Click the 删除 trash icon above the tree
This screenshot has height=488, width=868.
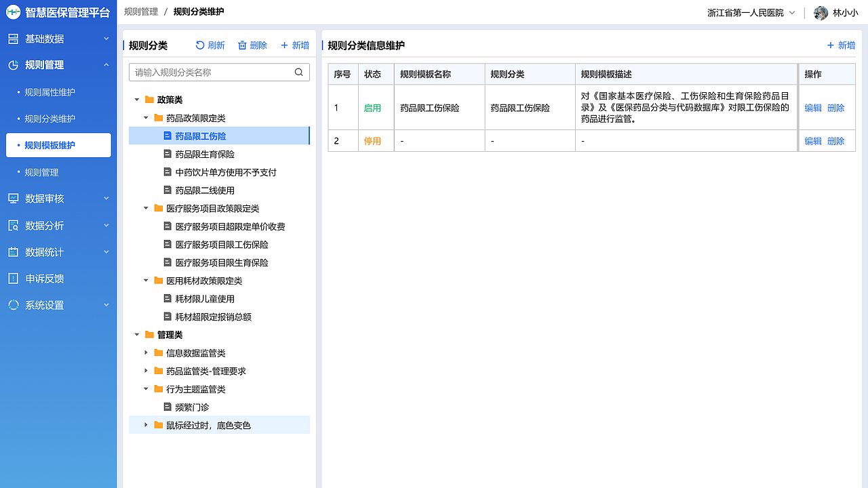[241, 45]
